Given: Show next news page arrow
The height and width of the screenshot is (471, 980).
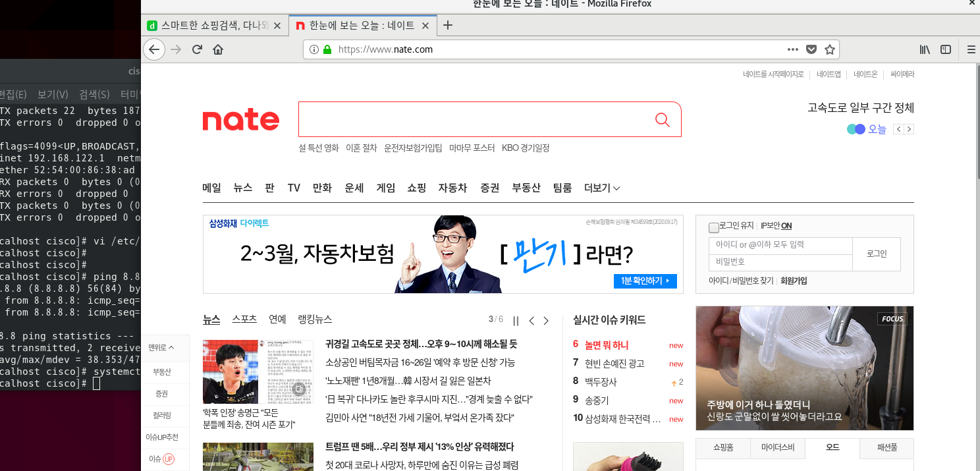Looking at the screenshot, I should click(546, 321).
